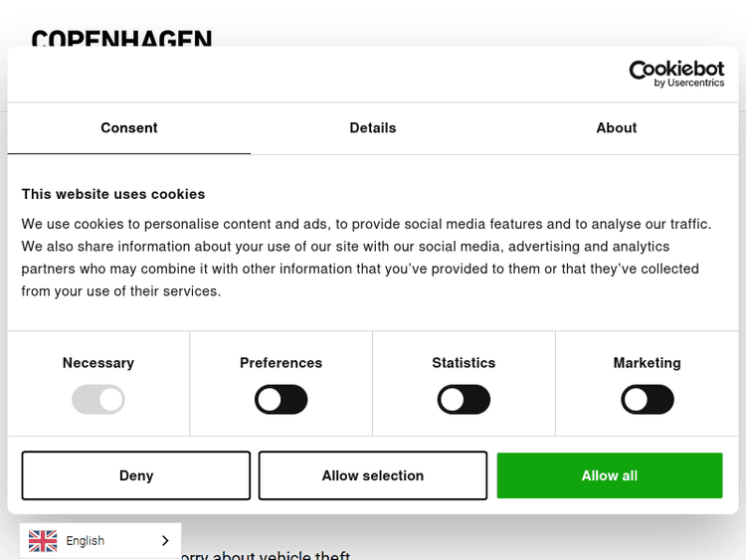
Task: Click the Allow selection button
Action: [373, 475]
